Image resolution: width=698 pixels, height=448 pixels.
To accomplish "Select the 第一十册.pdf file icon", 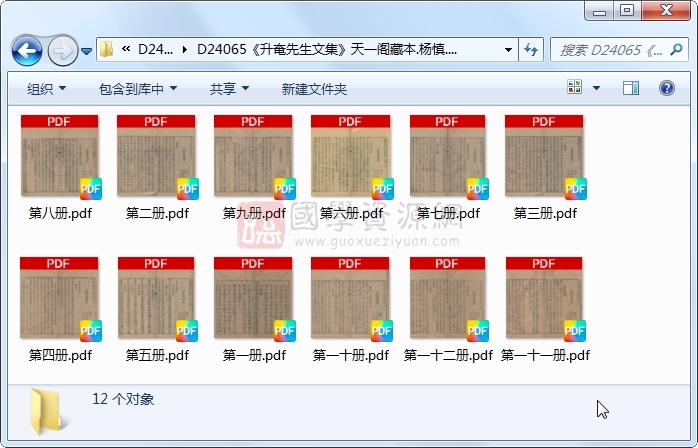I will pos(351,299).
